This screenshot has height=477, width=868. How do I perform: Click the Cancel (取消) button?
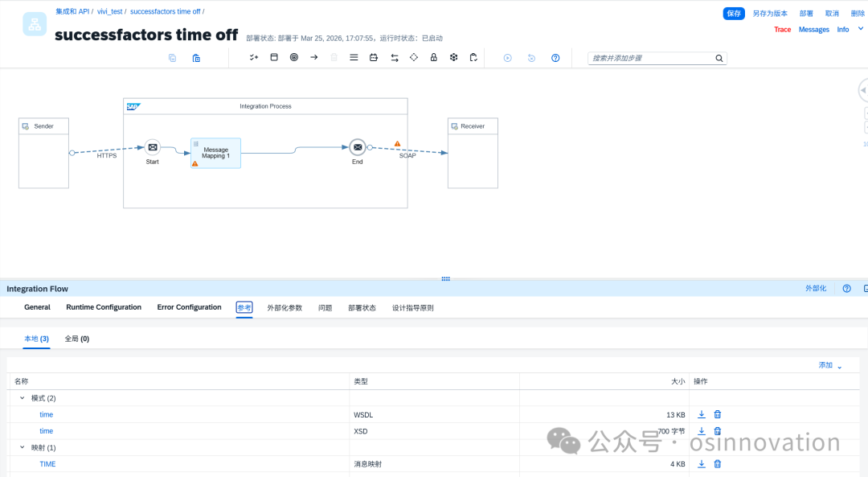click(x=832, y=14)
